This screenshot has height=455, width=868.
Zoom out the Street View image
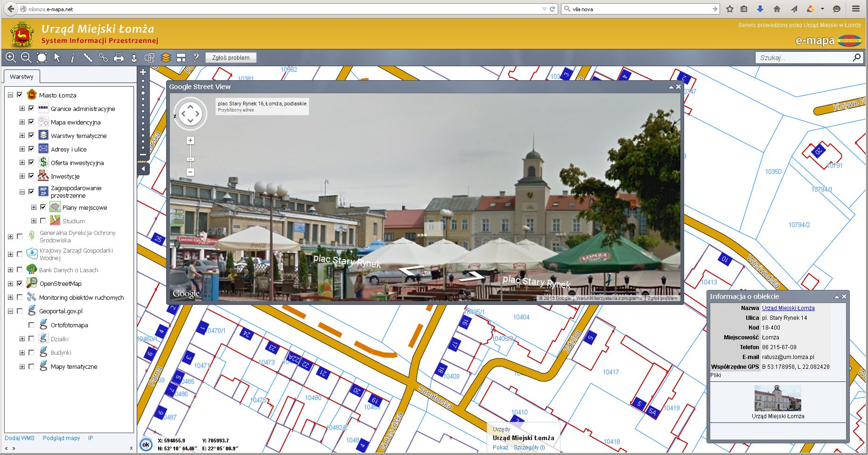(190, 172)
